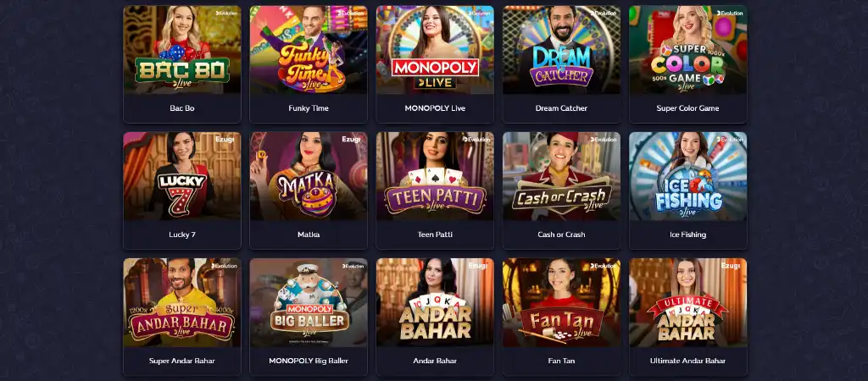Click the Andar Bahar title label
The width and height of the screenshot is (868, 381).
click(435, 361)
